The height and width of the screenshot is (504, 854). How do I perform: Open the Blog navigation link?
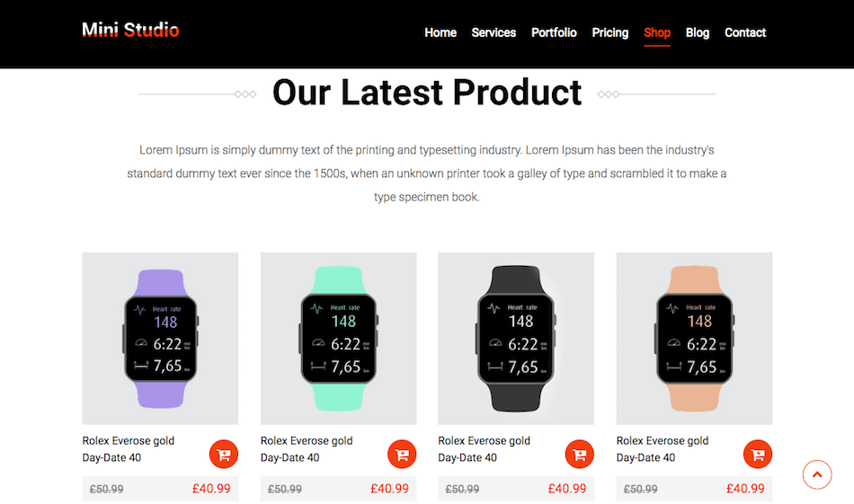click(698, 32)
